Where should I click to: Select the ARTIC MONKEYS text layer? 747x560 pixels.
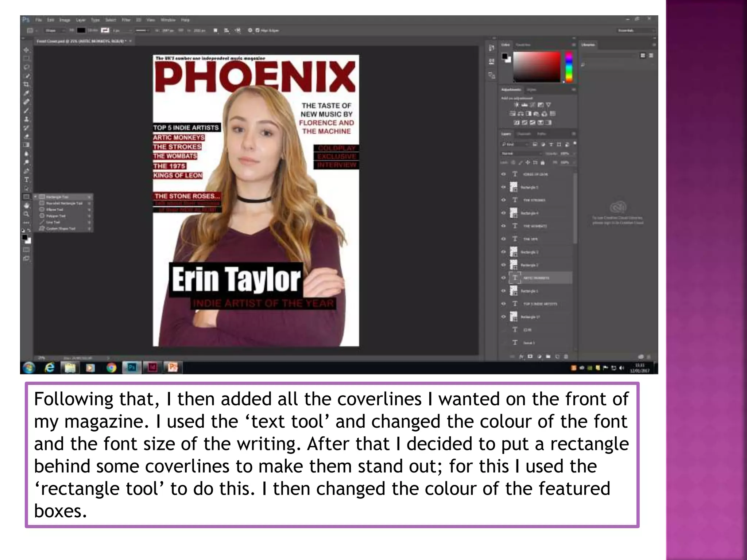point(541,278)
